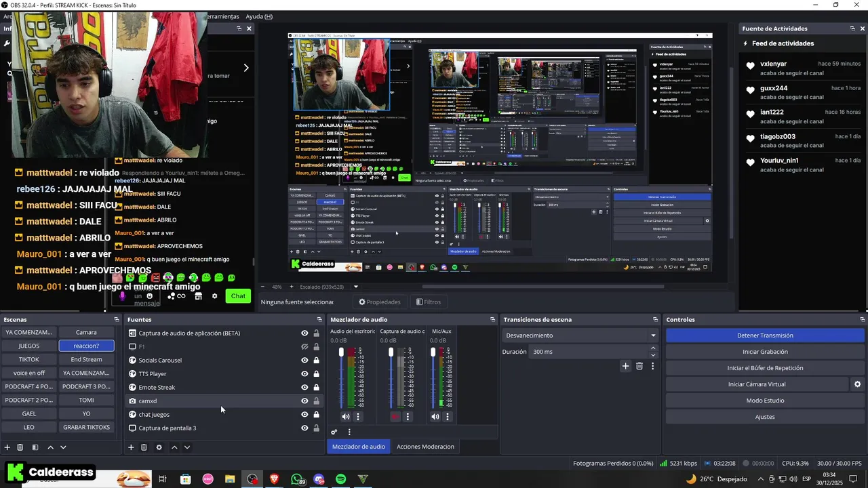Select the GRABAR TIKTOKS scene
The width and height of the screenshot is (868, 488).
(x=86, y=427)
